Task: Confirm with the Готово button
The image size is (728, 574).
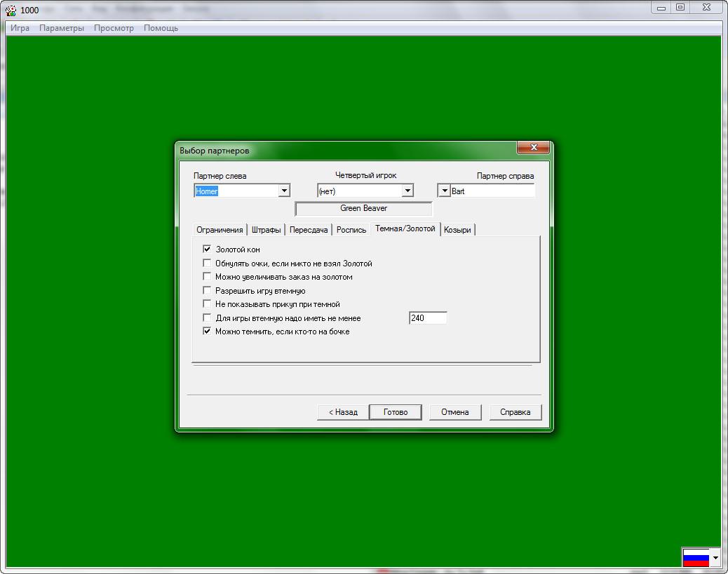Action: 396,412
